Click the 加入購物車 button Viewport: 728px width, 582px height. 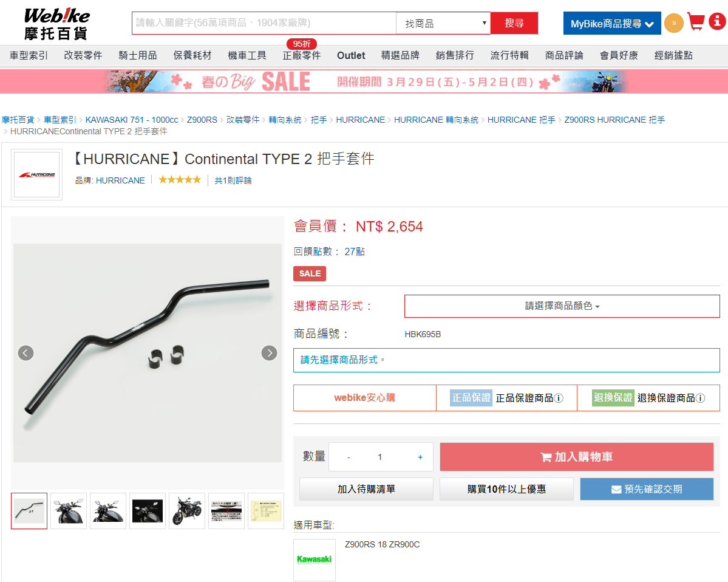(576, 457)
